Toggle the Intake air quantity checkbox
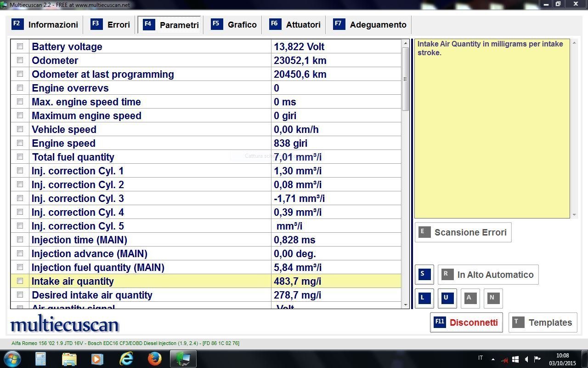This screenshot has height=368, width=588. pyautogui.click(x=20, y=281)
